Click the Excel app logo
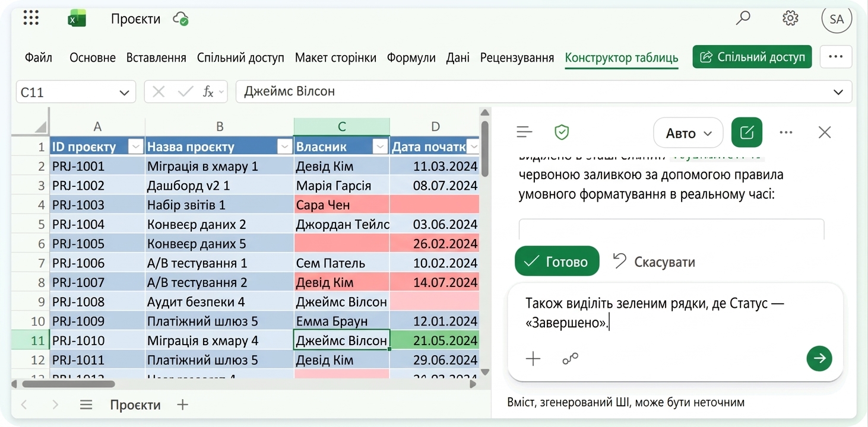Viewport: 868px width, 427px height. tap(77, 19)
